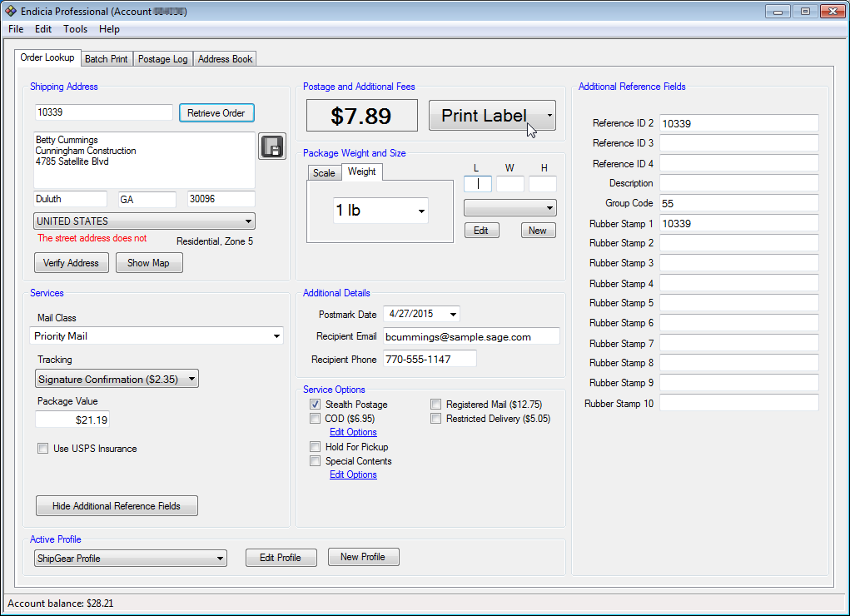Switch to the Scale tab
Viewport: 850px width, 616px height.
[324, 172]
